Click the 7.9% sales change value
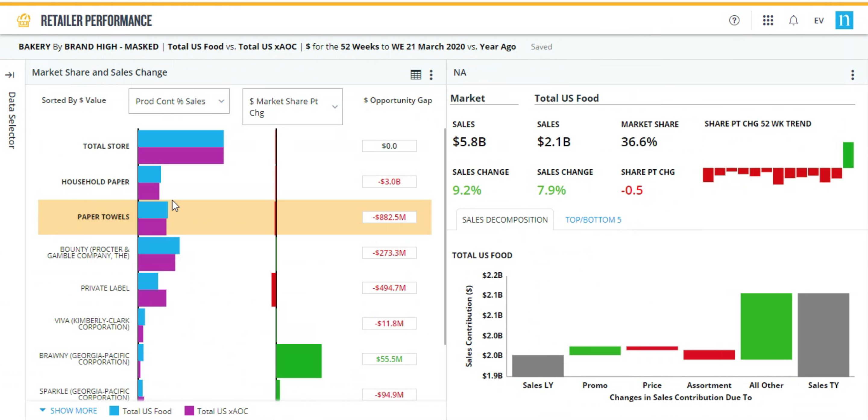Viewport: 868px width, 420px height. coord(551,190)
